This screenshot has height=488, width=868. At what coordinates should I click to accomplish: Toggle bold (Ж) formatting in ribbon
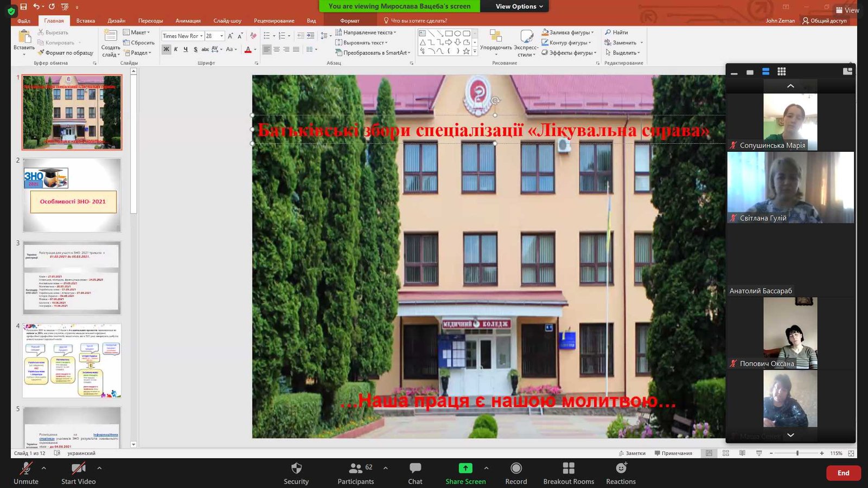[166, 49]
